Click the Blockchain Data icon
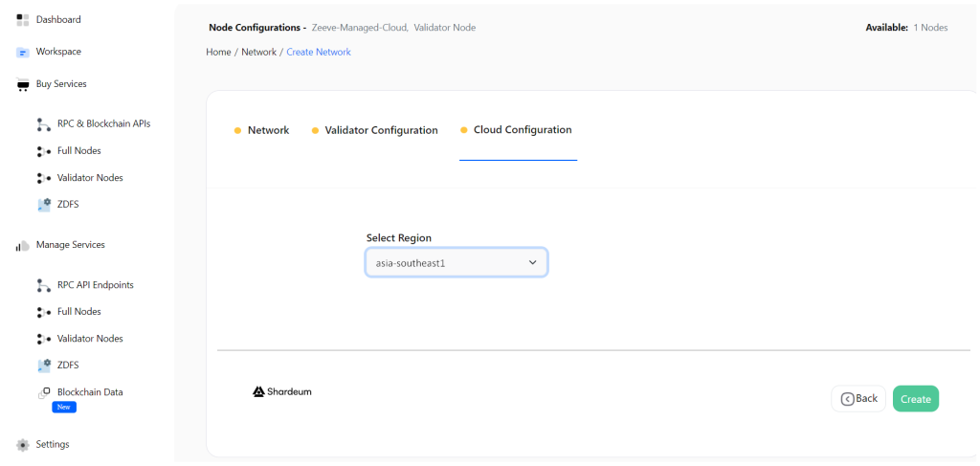The width and height of the screenshot is (980, 466). click(x=44, y=393)
